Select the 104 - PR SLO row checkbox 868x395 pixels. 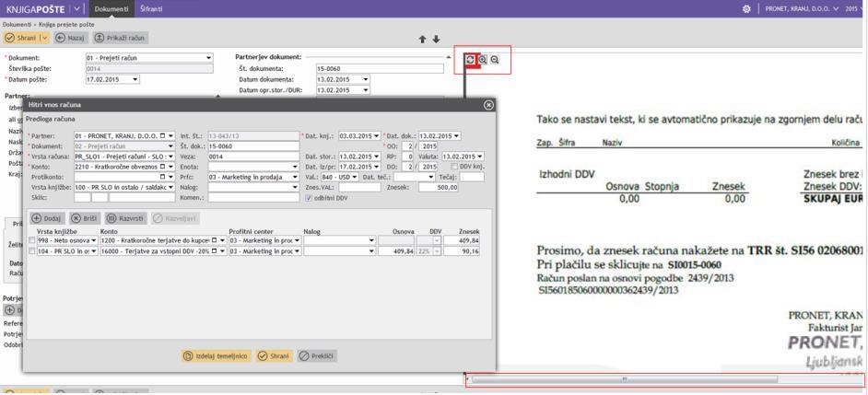tap(32, 251)
